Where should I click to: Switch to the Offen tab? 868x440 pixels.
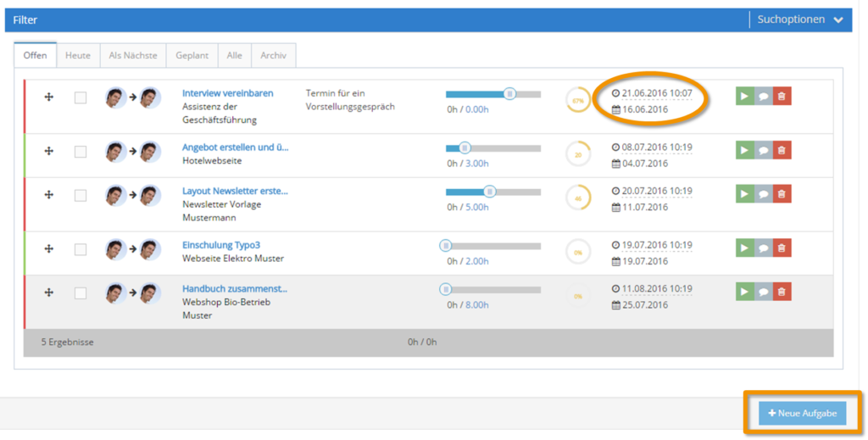coord(35,55)
